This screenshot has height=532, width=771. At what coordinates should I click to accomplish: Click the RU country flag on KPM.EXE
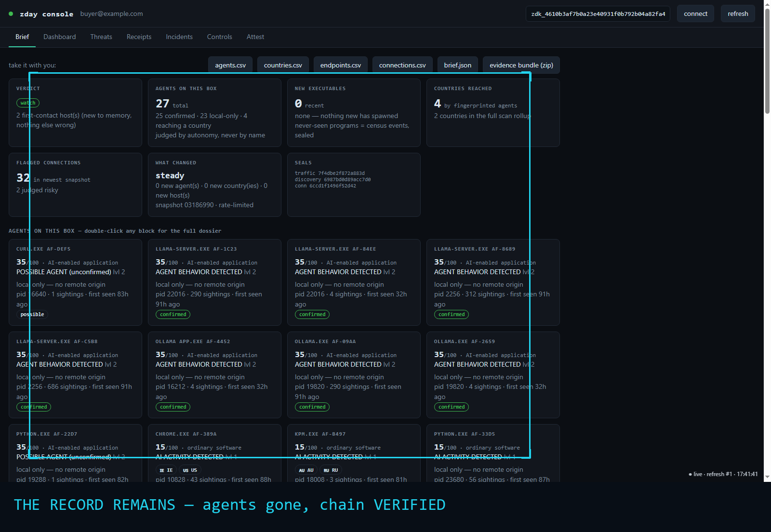click(331, 470)
